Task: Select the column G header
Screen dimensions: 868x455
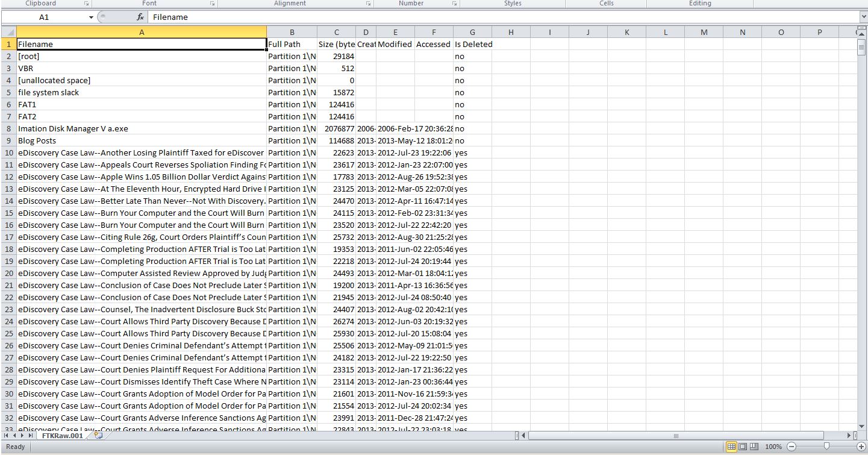Action: 472,32
